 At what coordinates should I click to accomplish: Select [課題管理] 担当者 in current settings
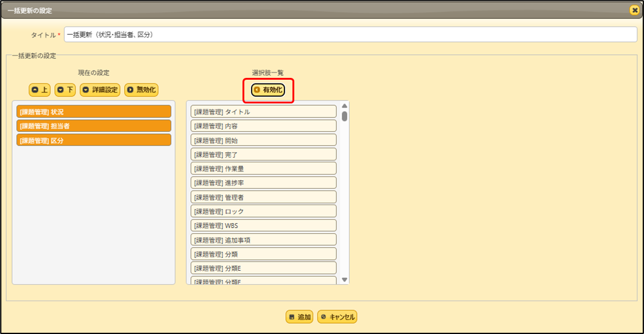tap(94, 126)
